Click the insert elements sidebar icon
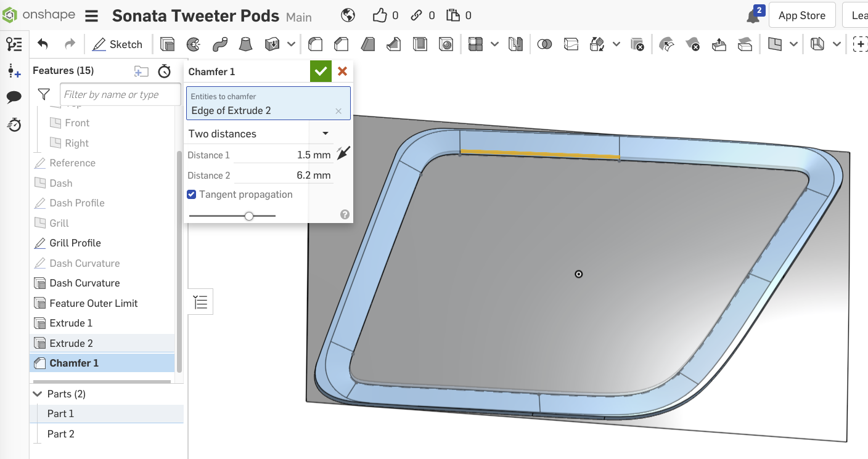 tap(14, 71)
